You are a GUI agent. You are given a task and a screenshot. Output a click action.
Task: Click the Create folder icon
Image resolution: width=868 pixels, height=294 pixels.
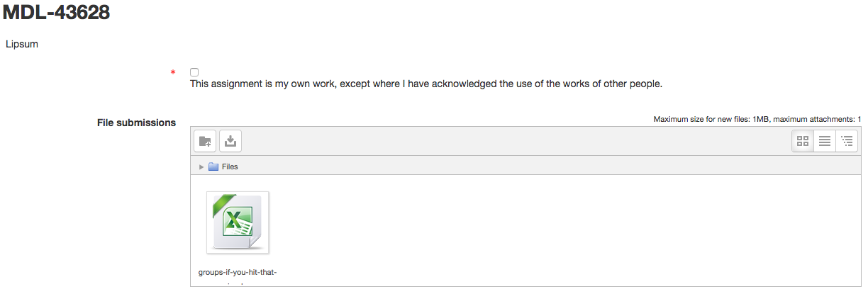coord(206,141)
